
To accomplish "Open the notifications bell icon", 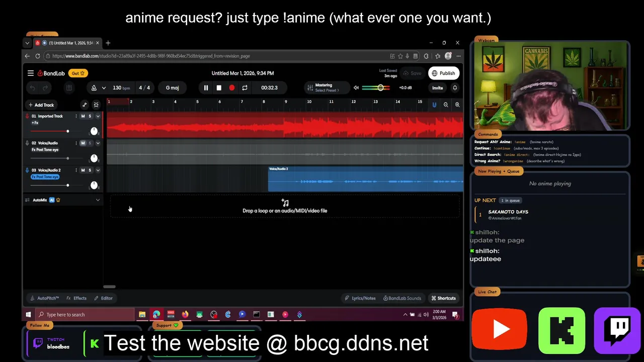I will (x=455, y=88).
